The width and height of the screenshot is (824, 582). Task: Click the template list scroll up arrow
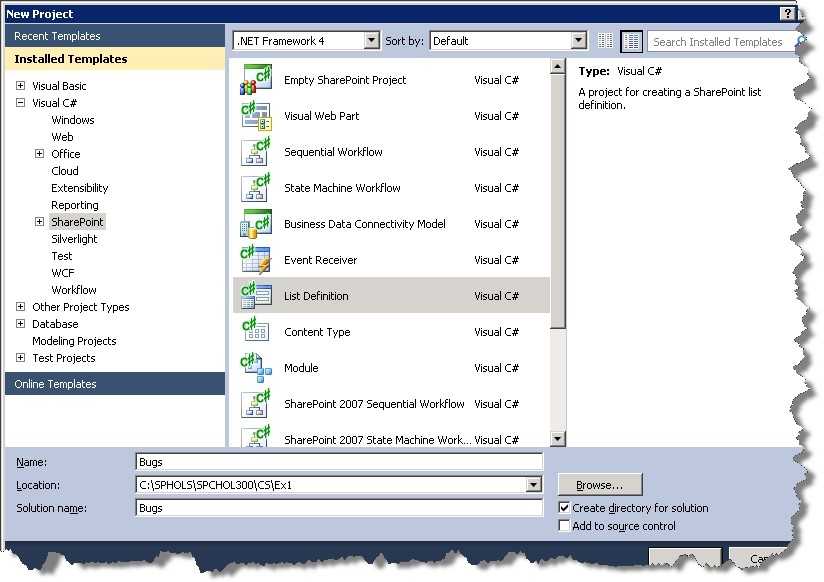[557, 66]
